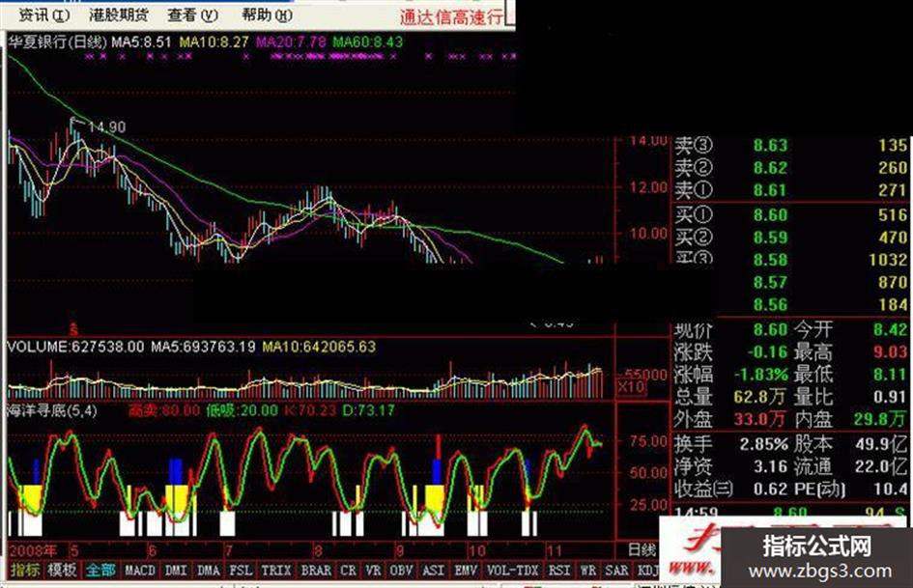Open the 查看(V) menu
Viewport: 913px width, 588px height.
tap(192, 15)
